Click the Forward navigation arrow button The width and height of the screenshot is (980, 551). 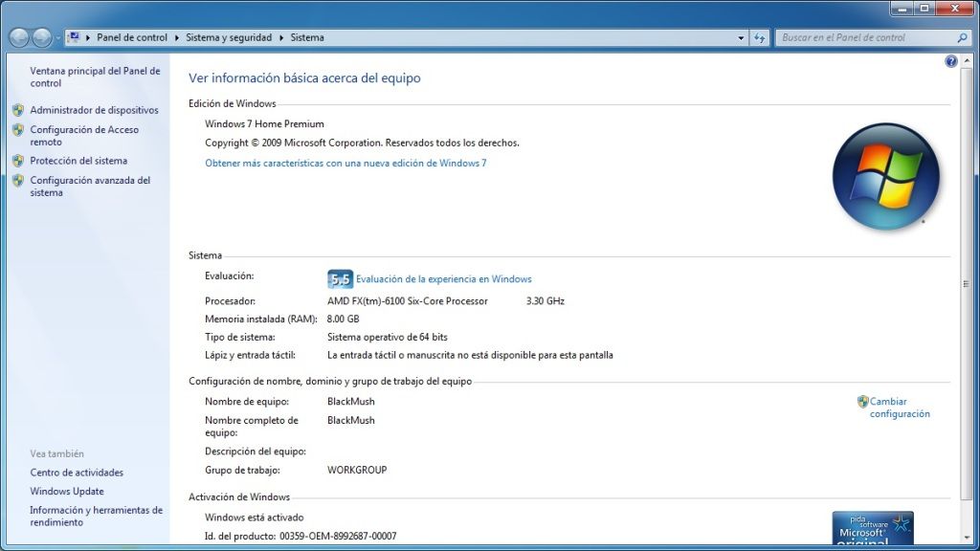(x=42, y=38)
